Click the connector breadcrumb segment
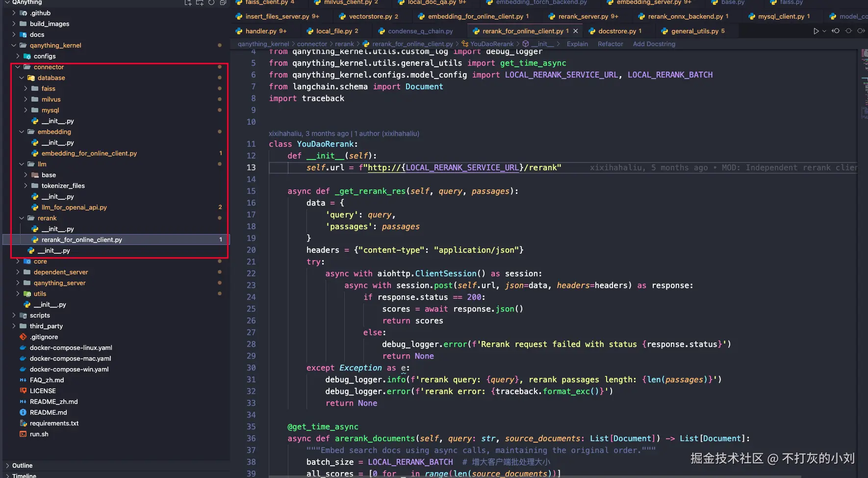The image size is (868, 478). (312, 44)
